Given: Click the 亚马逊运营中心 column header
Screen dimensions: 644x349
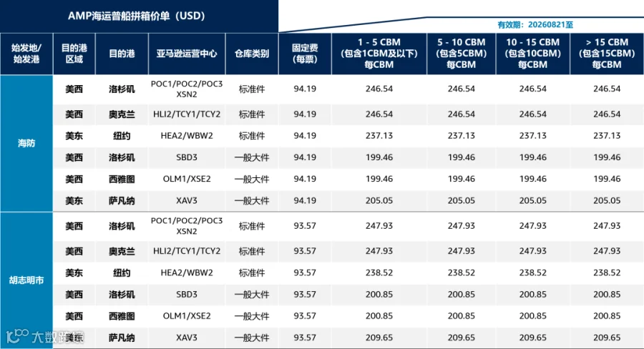Looking at the screenshot, I should (x=187, y=54).
